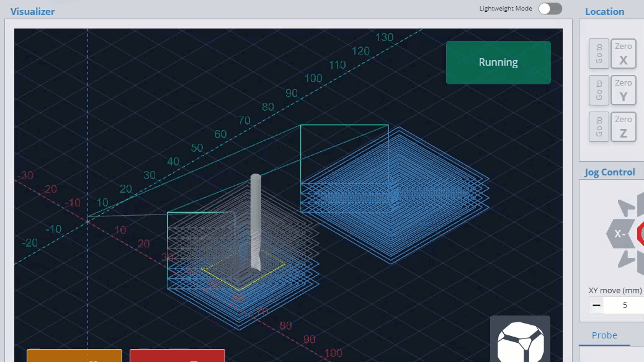Image resolution: width=644 pixels, height=362 pixels.
Task: Click the 100 label on the red axis
Action: click(x=333, y=353)
